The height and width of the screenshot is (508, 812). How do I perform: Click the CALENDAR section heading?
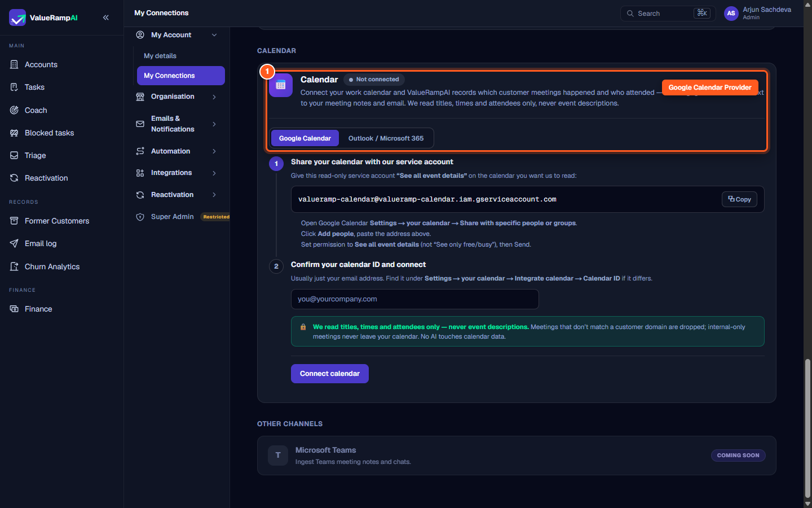pyautogui.click(x=276, y=51)
